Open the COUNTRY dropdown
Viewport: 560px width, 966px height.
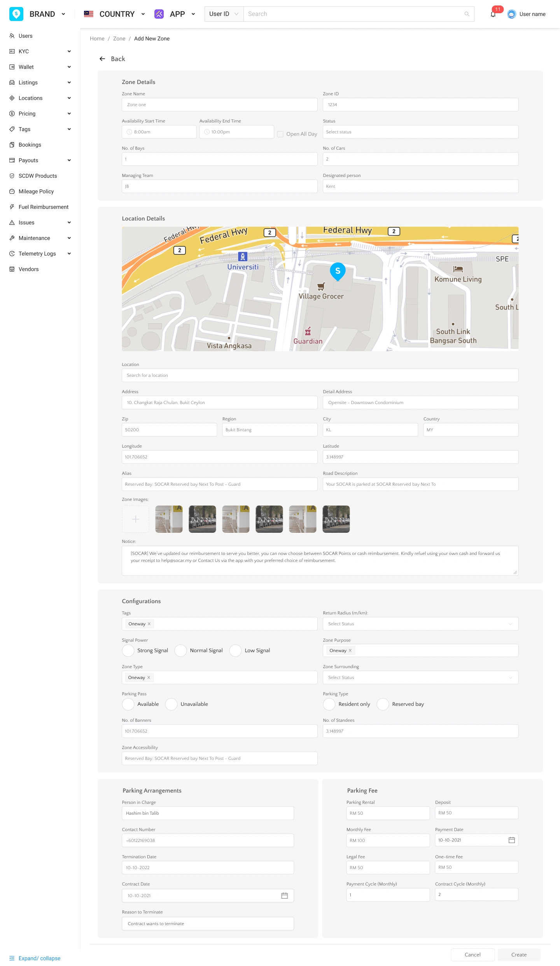(143, 14)
